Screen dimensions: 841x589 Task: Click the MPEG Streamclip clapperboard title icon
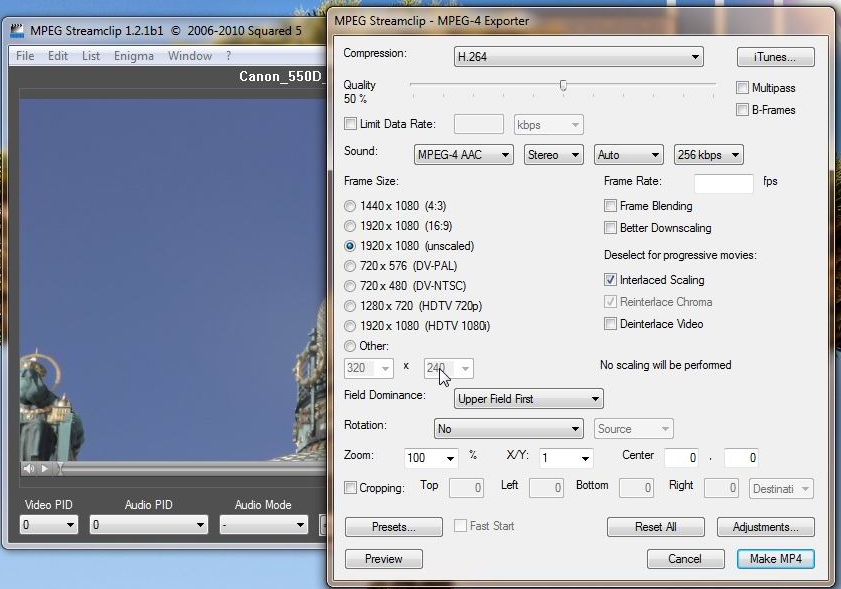coord(17,31)
